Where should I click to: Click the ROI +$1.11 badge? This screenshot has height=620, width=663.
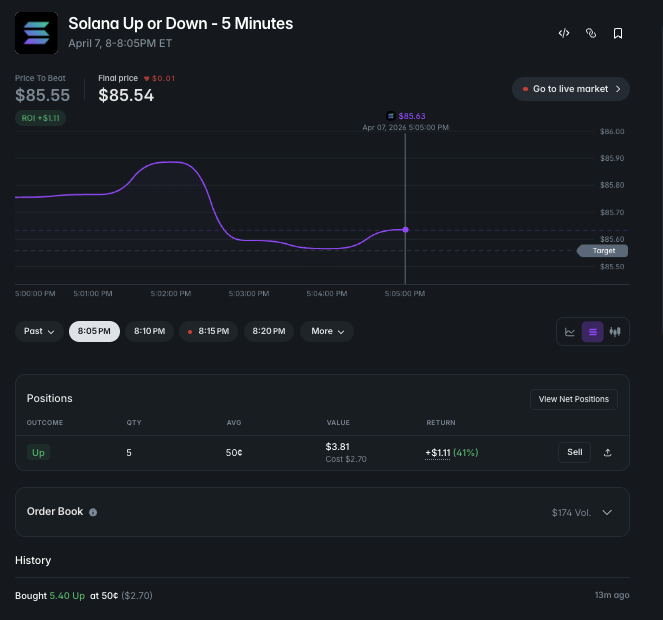[41, 118]
